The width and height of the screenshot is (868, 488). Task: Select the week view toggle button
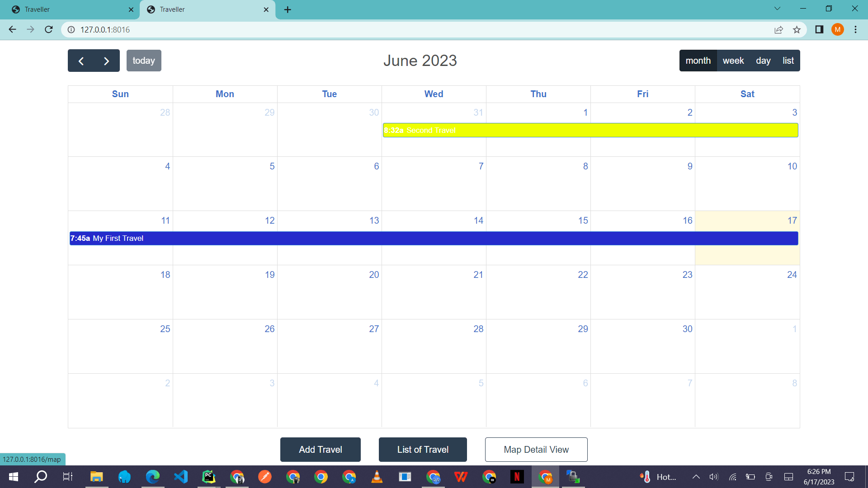pos(733,60)
